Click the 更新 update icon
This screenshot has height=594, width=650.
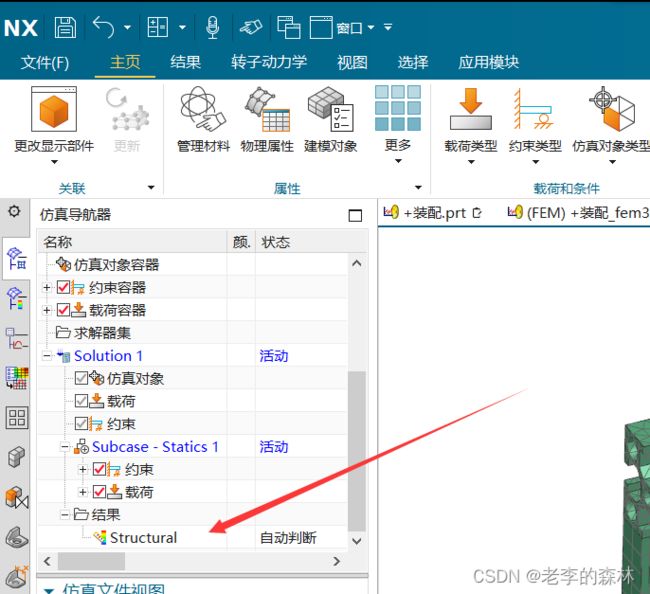pyautogui.click(x=127, y=109)
